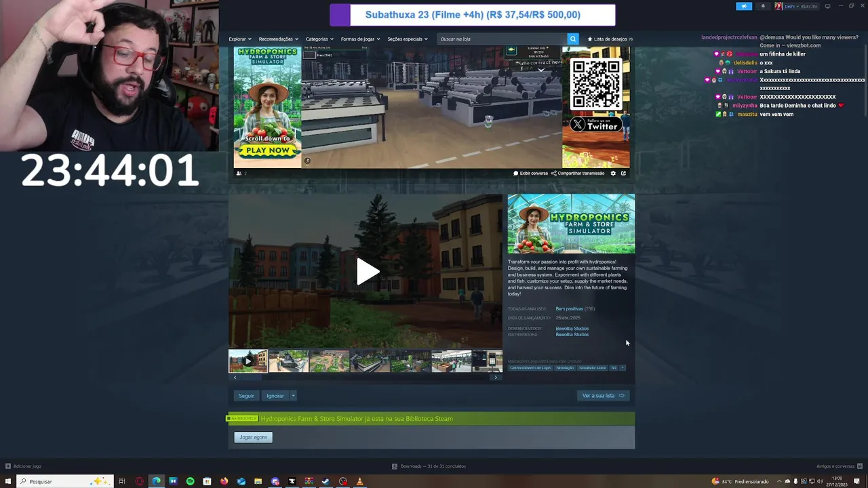Viewport: 868px width, 488px height.
Task: Click Ver a sua lista button
Action: (x=603, y=396)
